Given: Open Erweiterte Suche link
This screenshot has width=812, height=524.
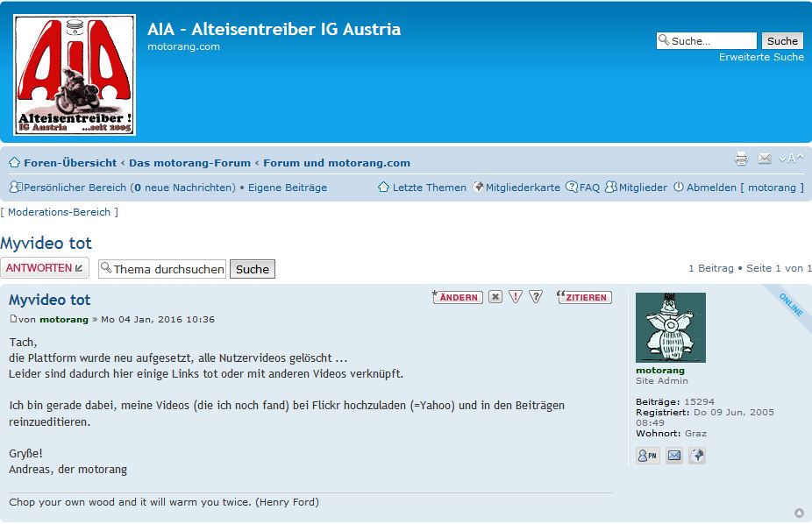Looking at the screenshot, I should [761, 57].
